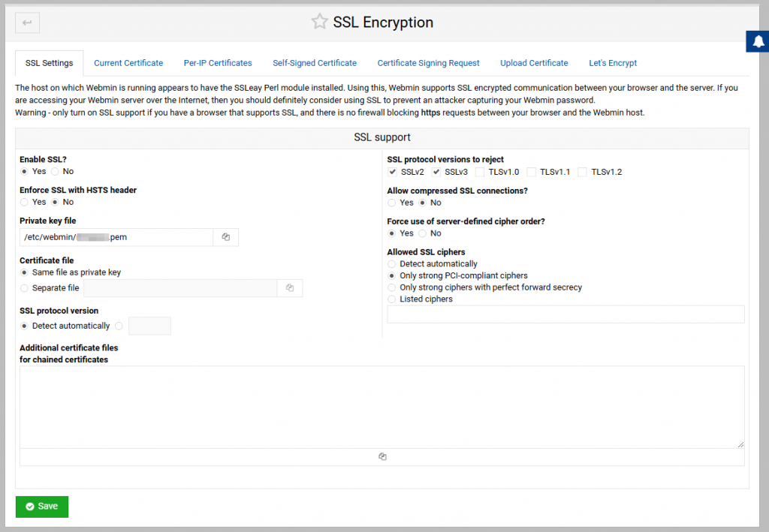769x532 pixels.
Task: Go to Certificate Signing Request tab
Action: (x=428, y=63)
